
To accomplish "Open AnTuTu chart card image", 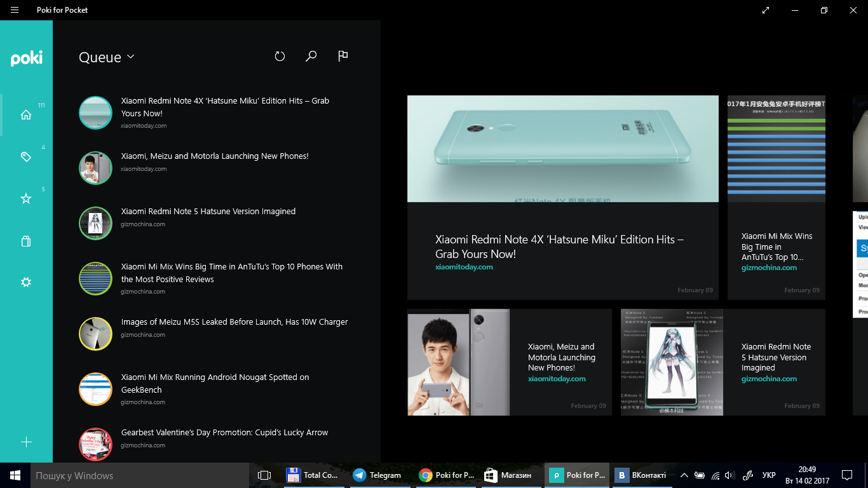I will [x=776, y=149].
